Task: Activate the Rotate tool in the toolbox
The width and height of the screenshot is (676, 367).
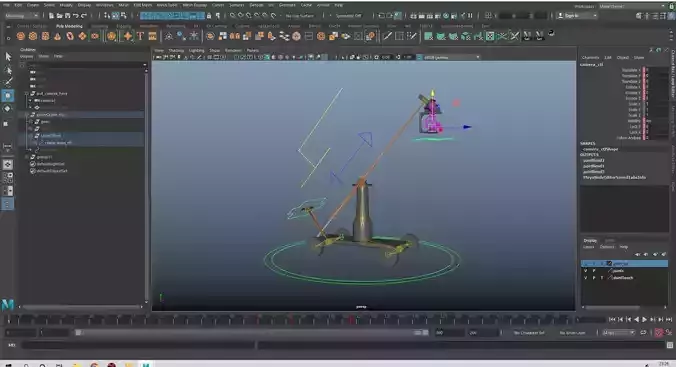Action: 8,109
